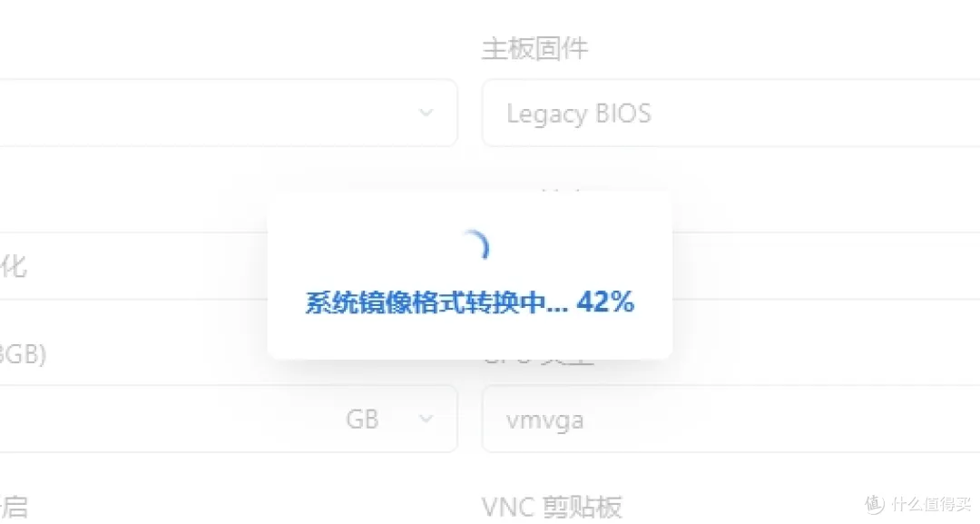Click the field ending with 化
Image resolution: width=980 pixels, height=524 pixels.
(x=133, y=266)
